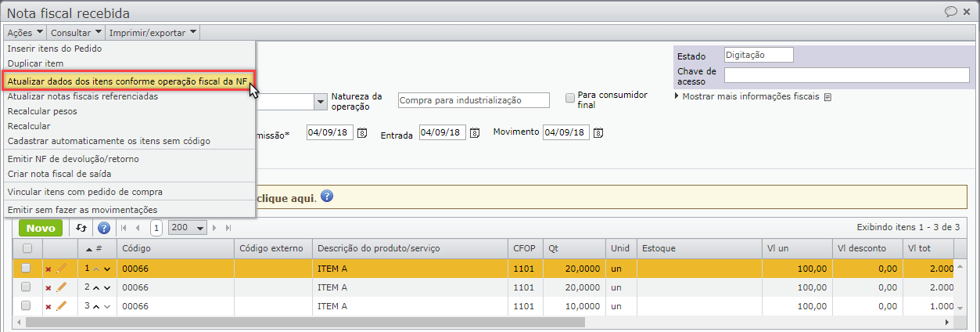
Task: Move item row 2 down with arrow
Action: (x=107, y=287)
